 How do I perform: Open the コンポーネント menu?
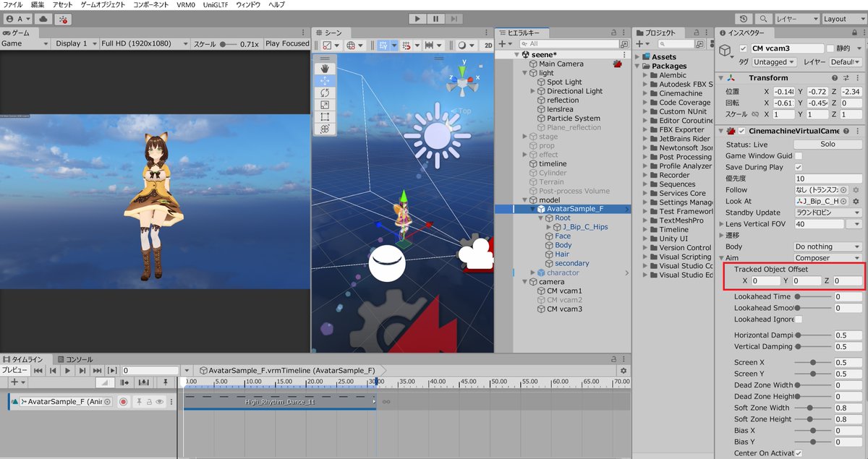tap(151, 4)
